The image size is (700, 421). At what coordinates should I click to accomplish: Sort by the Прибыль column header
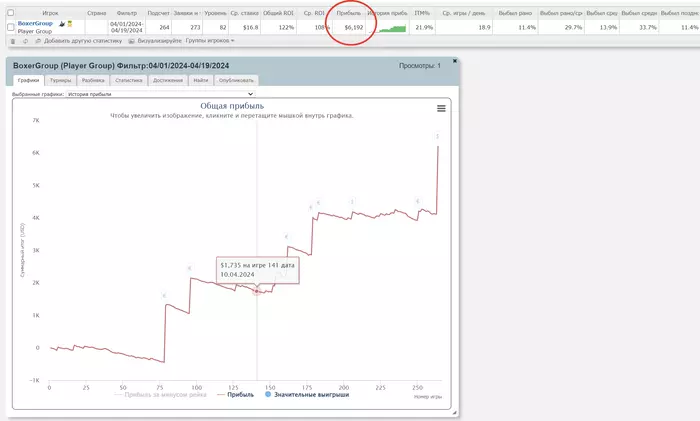point(349,13)
